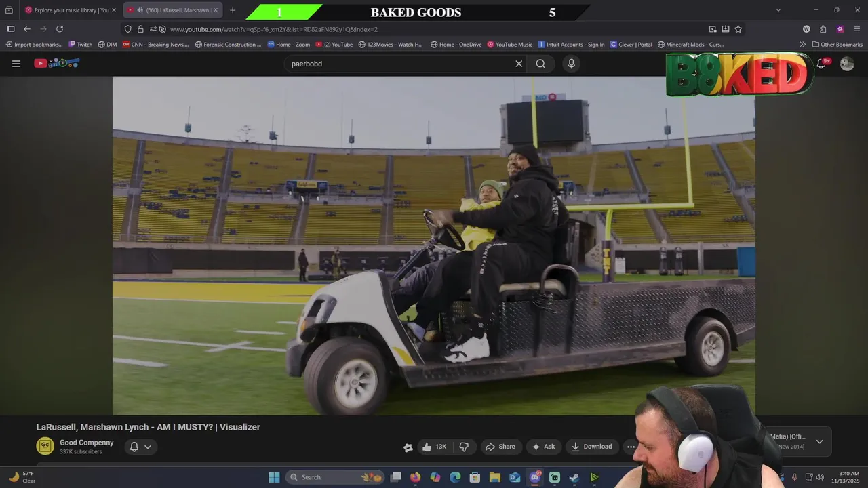Open the Home - OneDrive bookmark

[x=456, y=45]
